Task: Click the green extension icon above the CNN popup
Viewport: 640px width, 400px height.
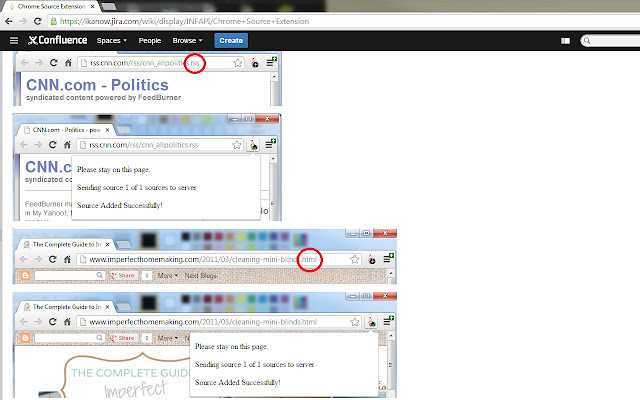Action: click(254, 145)
